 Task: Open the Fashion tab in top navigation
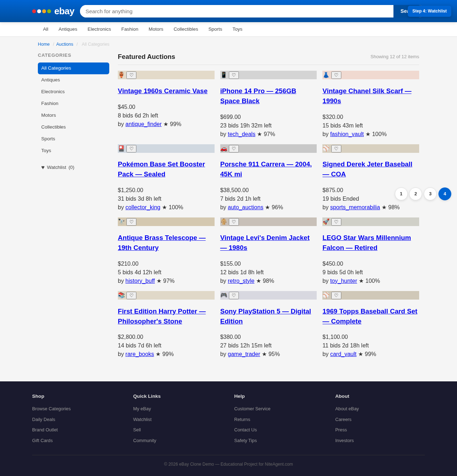130,29
